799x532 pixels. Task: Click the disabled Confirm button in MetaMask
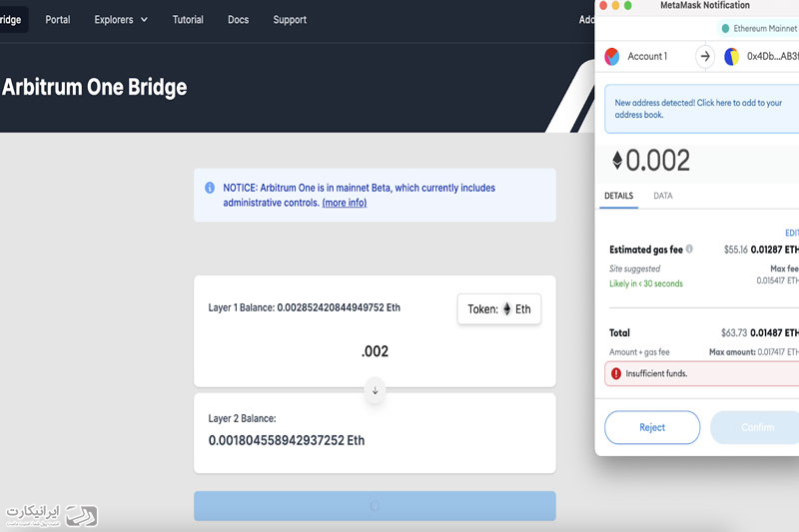pos(755,427)
